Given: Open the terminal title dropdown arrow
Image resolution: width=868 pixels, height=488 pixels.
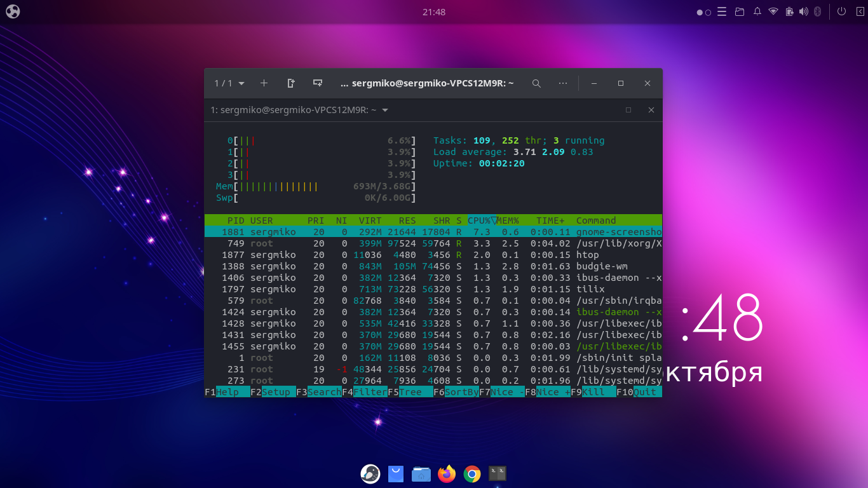Looking at the screenshot, I should coord(385,111).
